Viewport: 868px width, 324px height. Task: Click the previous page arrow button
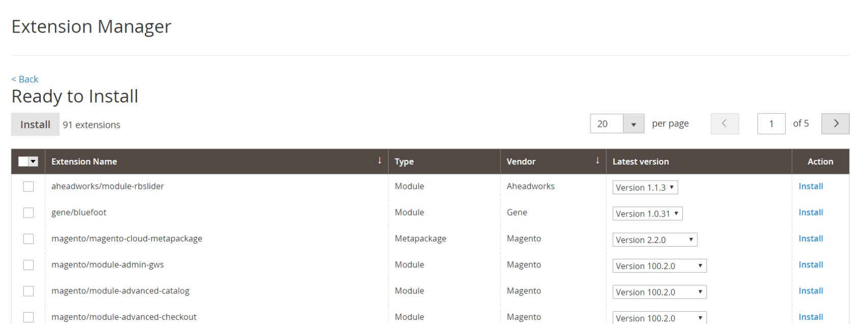tap(724, 124)
